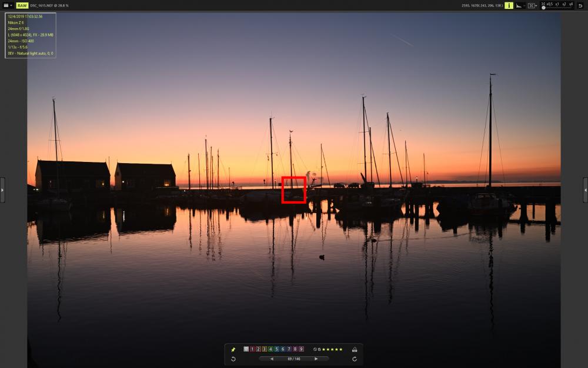Apply color label 7
588x368 pixels.
point(289,349)
